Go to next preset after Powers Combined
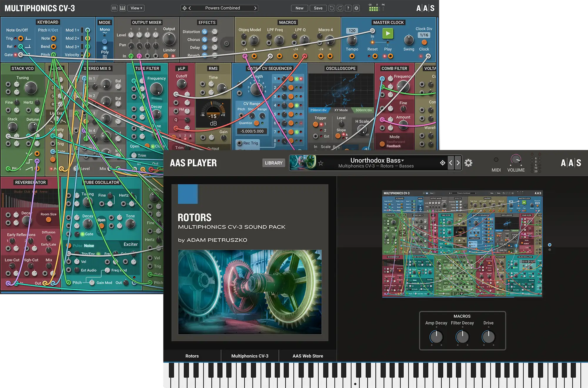The width and height of the screenshot is (588, 388). (x=255, y=8)
